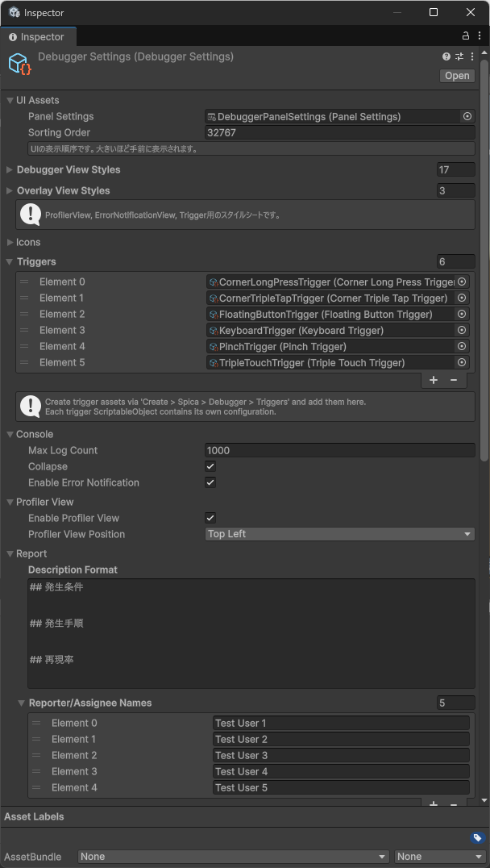Open the help reference question mark icon
The height and width of the screenshot is (868, 490).
[x=446, y=56]
